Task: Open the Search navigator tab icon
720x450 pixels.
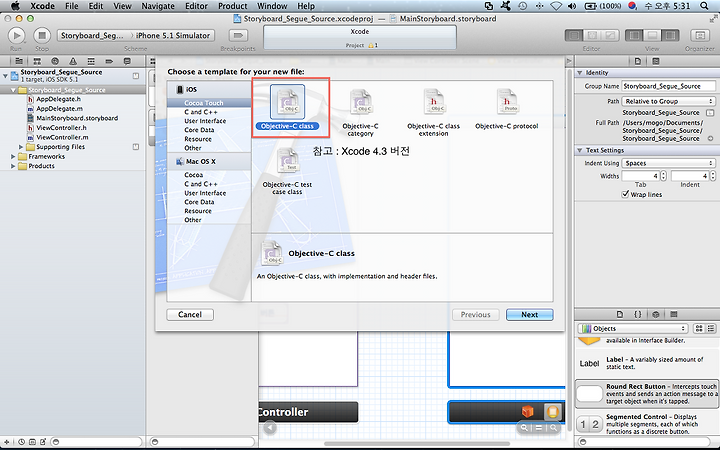Action: pos(55,61)
